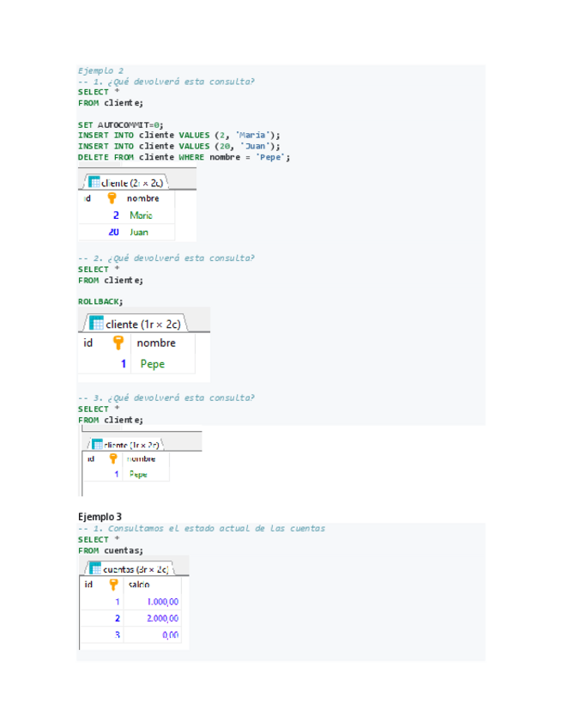This screenshot has width=562, height=728.
Task: Click the INSERT line with values (2, 'Maria')
Action: tap(179, 135)
